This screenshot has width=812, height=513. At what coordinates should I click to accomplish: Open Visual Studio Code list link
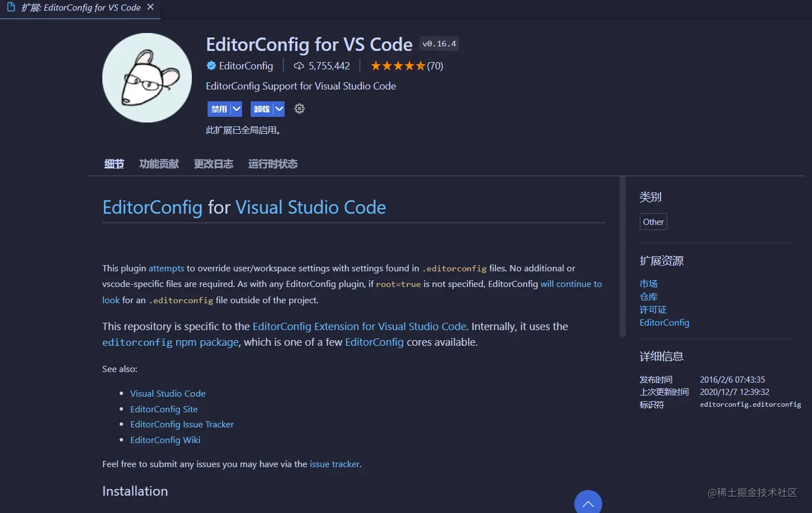pyautogui.click(x=168, y=394)
